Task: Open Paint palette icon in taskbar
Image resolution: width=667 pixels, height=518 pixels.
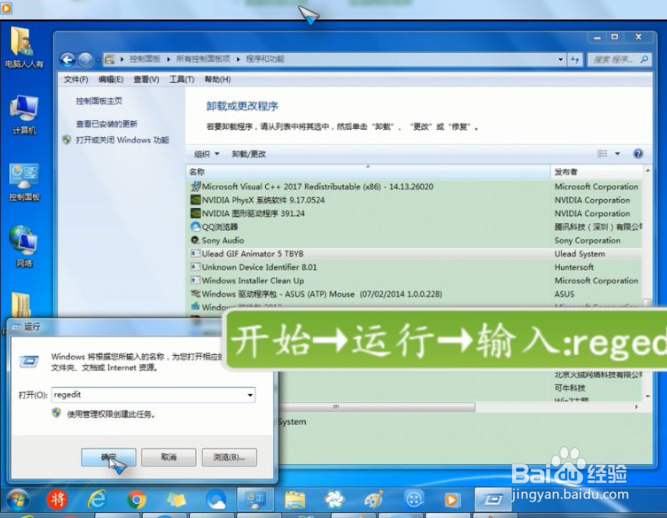Action: tap(373, 500)
